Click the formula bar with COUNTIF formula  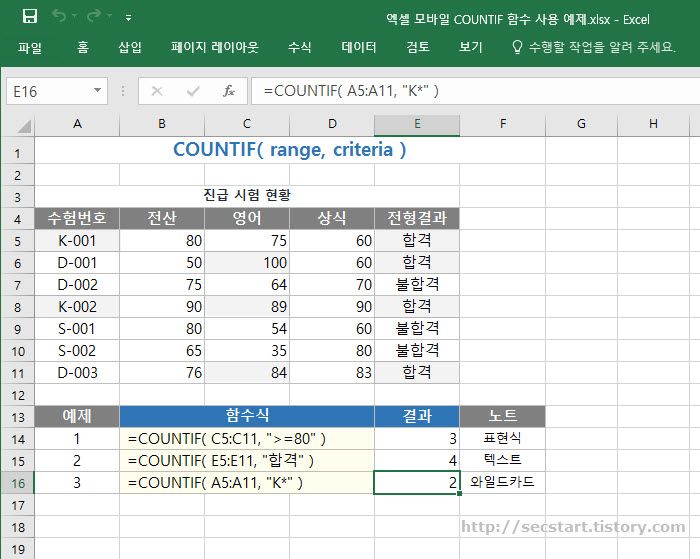click(x=475, y=91)
